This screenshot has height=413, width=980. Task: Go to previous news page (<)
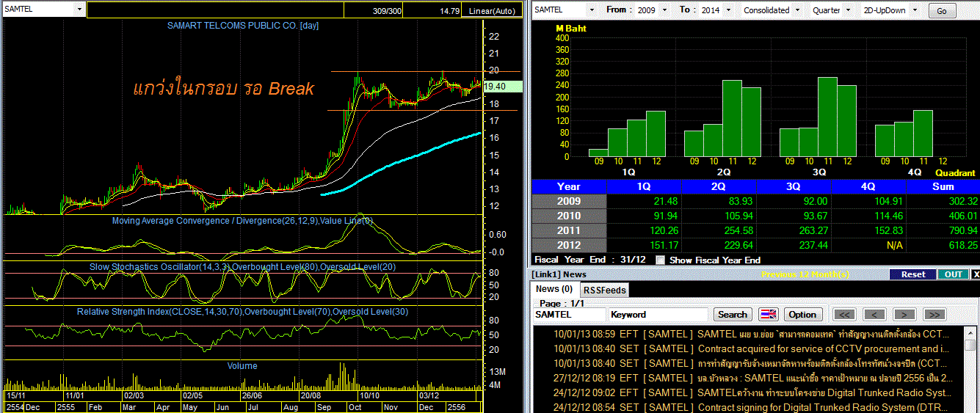point(874,314)
